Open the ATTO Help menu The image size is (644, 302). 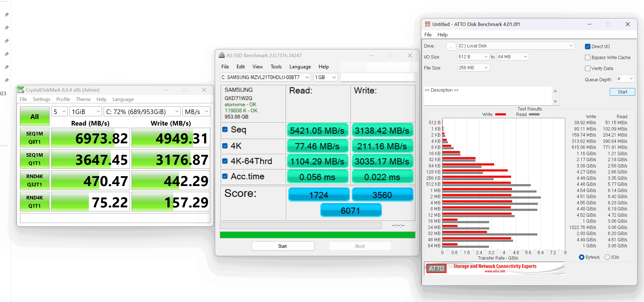442,35
